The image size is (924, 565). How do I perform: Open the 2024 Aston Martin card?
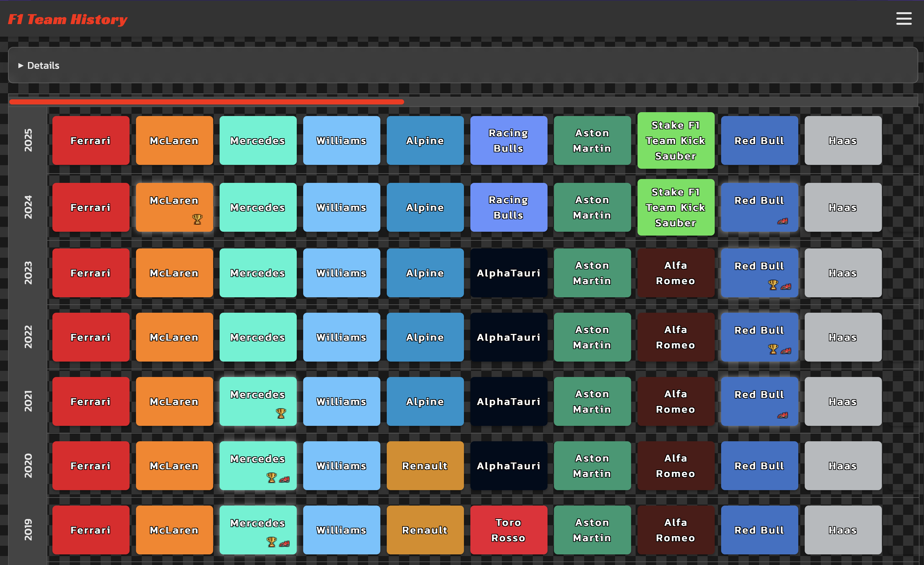pos(592,207)
